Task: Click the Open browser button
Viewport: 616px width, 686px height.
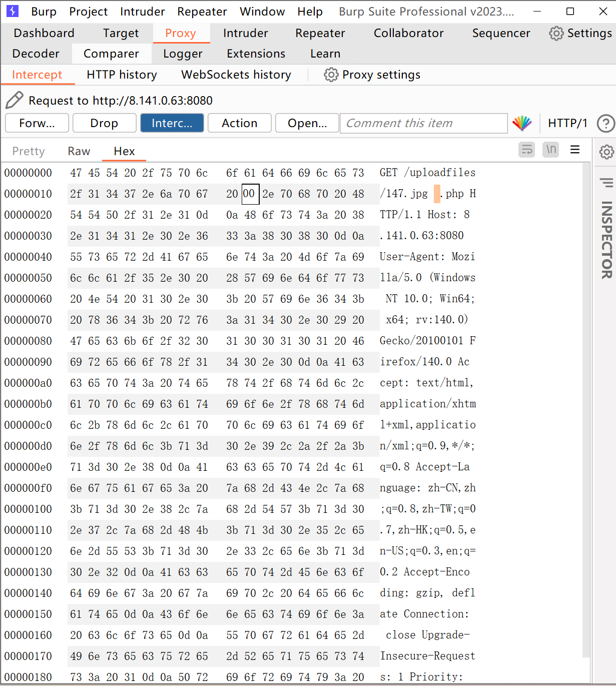Action: 307,123
